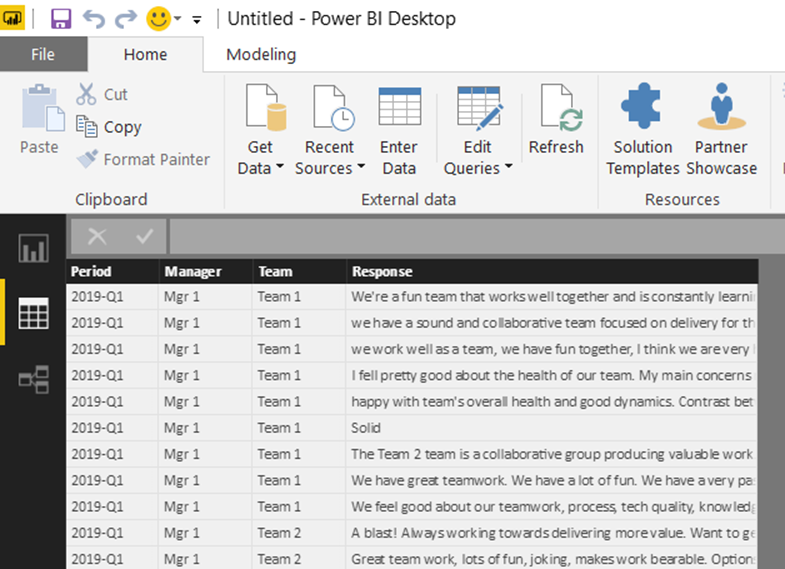Image resolution: width=785 pixels, height=569 pixels.
Task: Click response 'I fell pretty good about'
Action: (551, 375)
